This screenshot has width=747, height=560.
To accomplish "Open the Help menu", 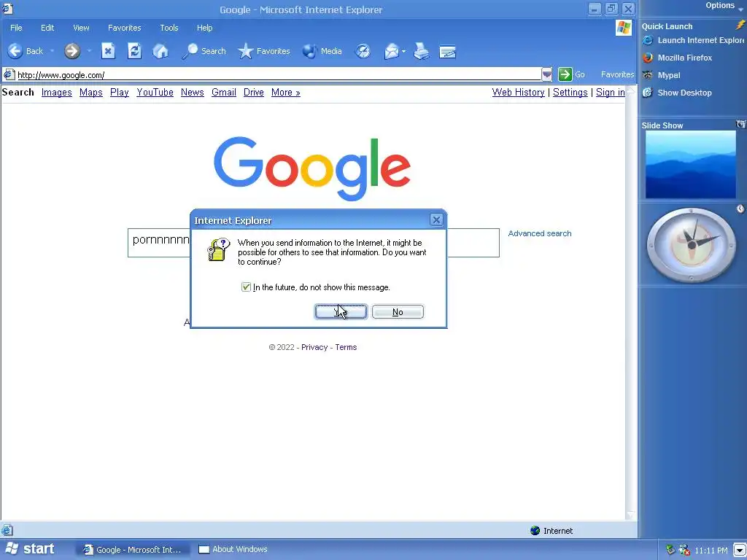I will click(x=204, y=28).
